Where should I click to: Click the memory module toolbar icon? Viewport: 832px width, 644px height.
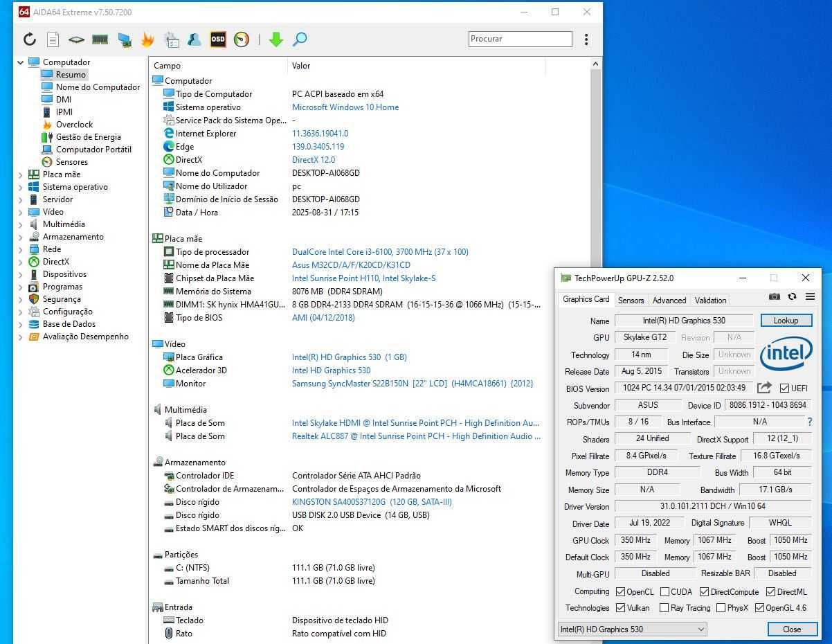[x=100, y=39]
